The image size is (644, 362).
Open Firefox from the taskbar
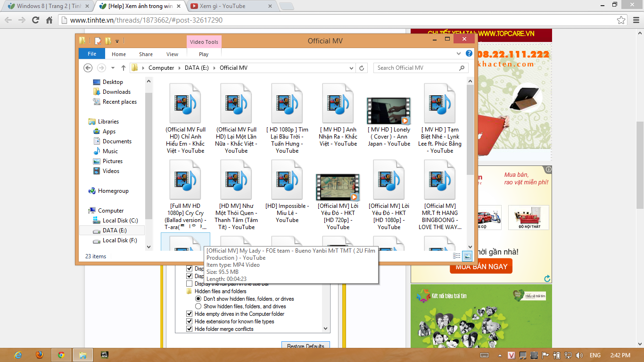(40, 355)
